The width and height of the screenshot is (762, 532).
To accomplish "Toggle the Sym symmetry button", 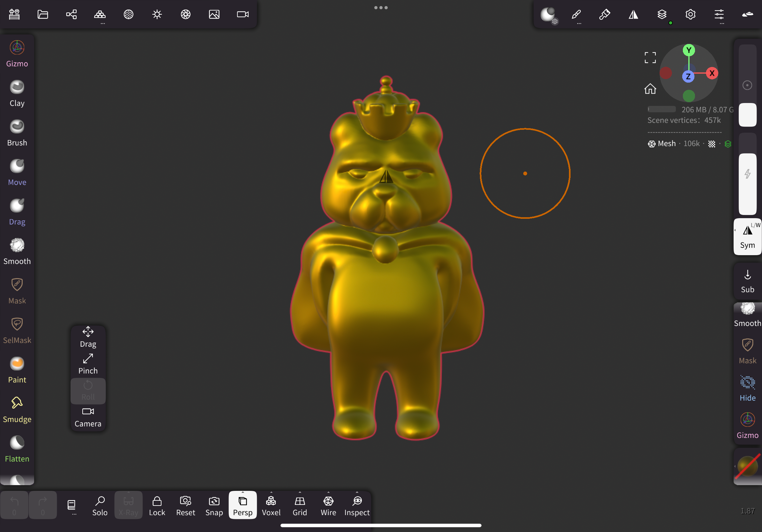I will [747, 236].
